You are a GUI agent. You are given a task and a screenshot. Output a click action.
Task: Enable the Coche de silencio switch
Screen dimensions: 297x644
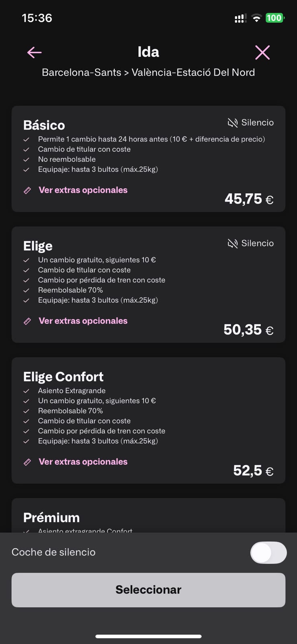(268, 553)
